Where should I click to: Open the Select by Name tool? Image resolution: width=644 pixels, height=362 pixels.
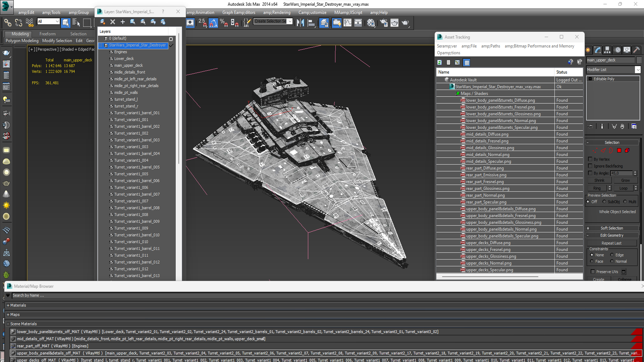click(76, 22)
